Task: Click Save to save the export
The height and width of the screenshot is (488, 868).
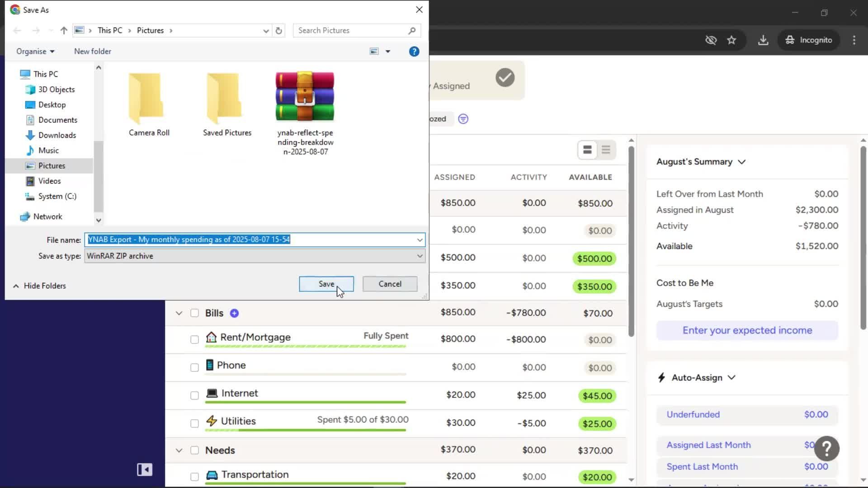Action: [x=326, y=284]
